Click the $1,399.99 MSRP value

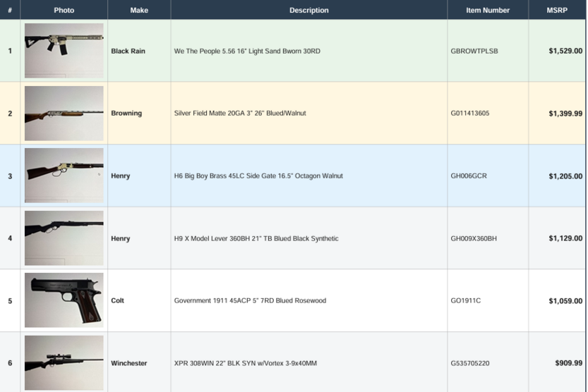click(x=565, y=113)
